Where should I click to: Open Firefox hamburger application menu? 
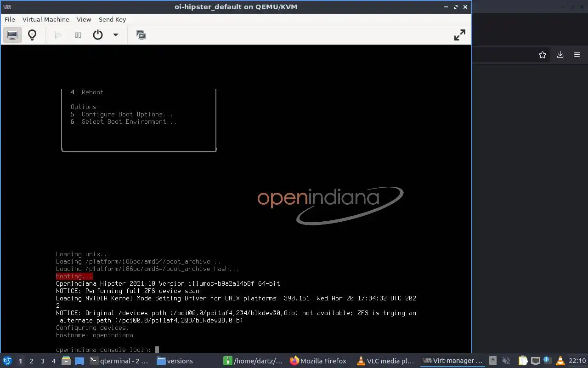577,55
